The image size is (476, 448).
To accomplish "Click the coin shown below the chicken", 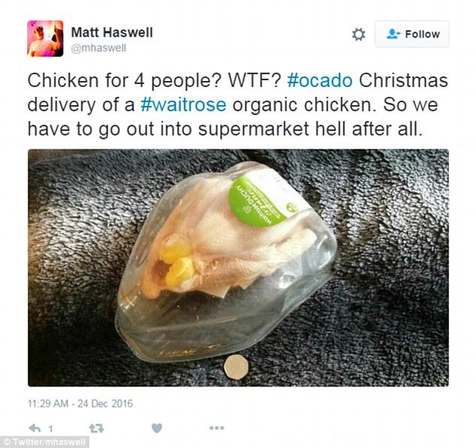I will [236, 367].
